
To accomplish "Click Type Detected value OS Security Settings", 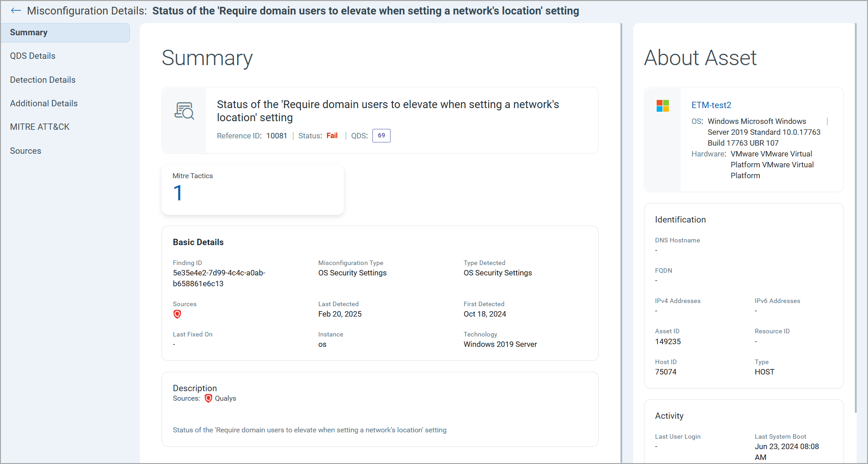I will tap(498, 273).
